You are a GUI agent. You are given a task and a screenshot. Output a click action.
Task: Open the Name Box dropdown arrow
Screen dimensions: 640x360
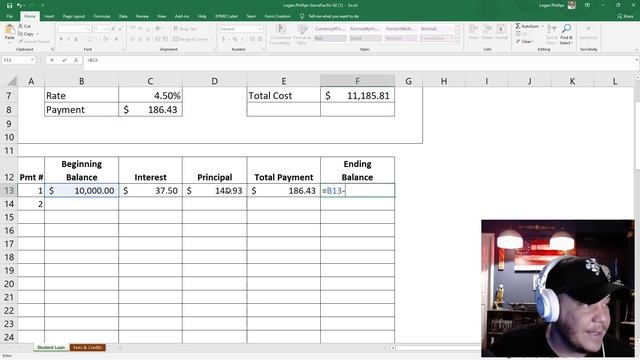pos(32,60)
